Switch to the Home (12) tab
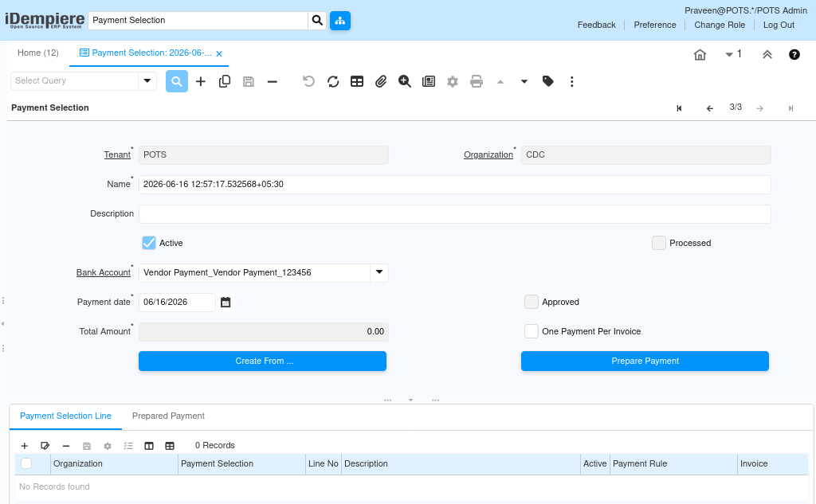This screenshot has width=816, height=504. (38, 53)
